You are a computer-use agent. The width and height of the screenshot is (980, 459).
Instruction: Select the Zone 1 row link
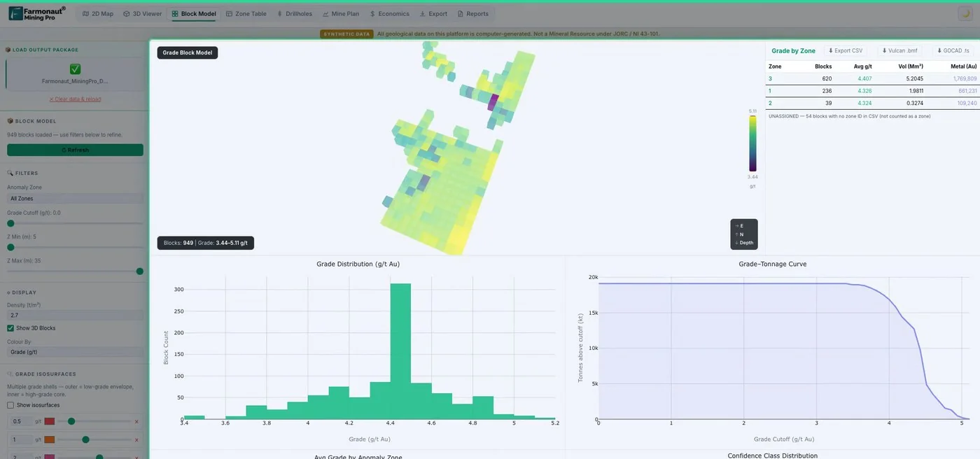click(770, 90)
